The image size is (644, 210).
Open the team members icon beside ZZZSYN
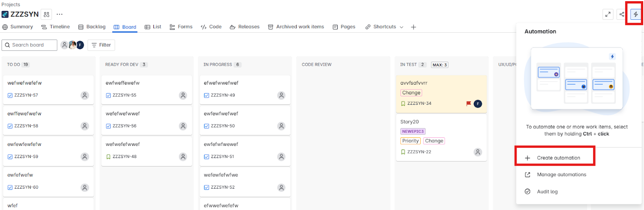pyautogui.click(x=47, y=14)
